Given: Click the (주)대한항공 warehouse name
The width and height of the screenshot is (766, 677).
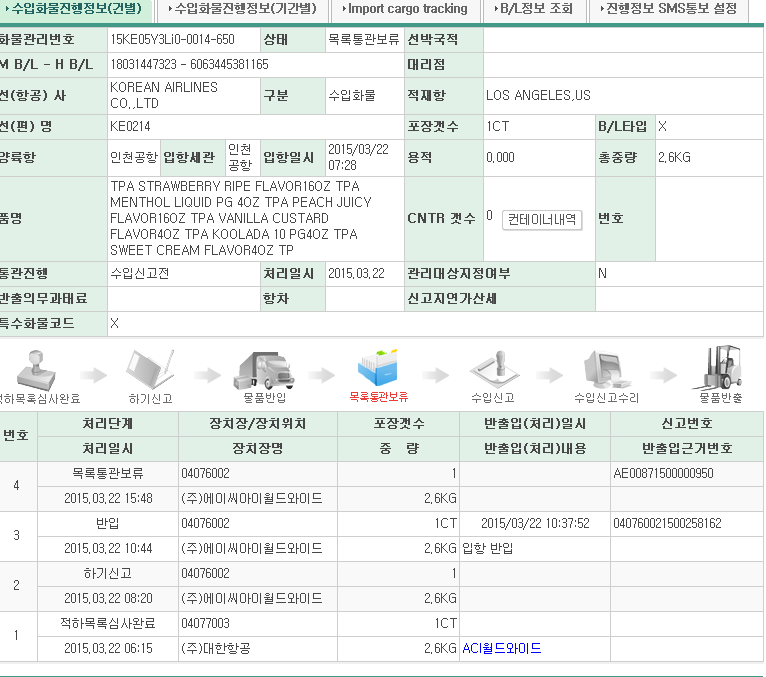Looking at the screenshot, I should (x=216, y=648).
